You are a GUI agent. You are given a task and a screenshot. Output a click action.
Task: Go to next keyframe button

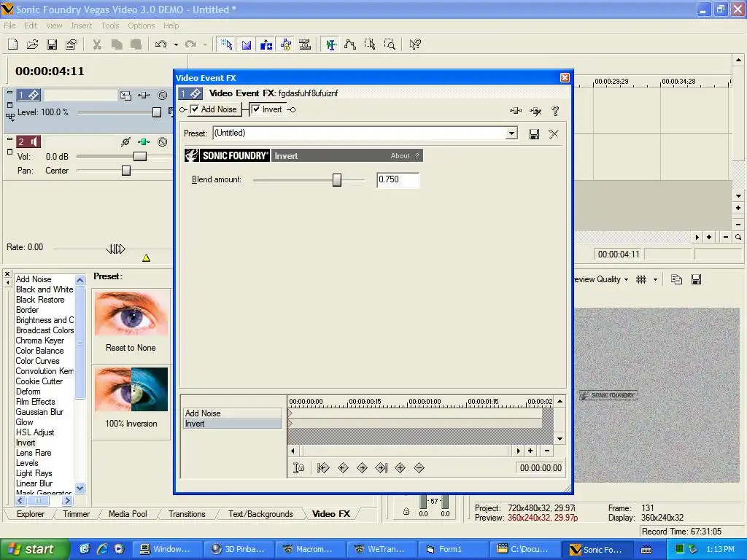[362, 468]
